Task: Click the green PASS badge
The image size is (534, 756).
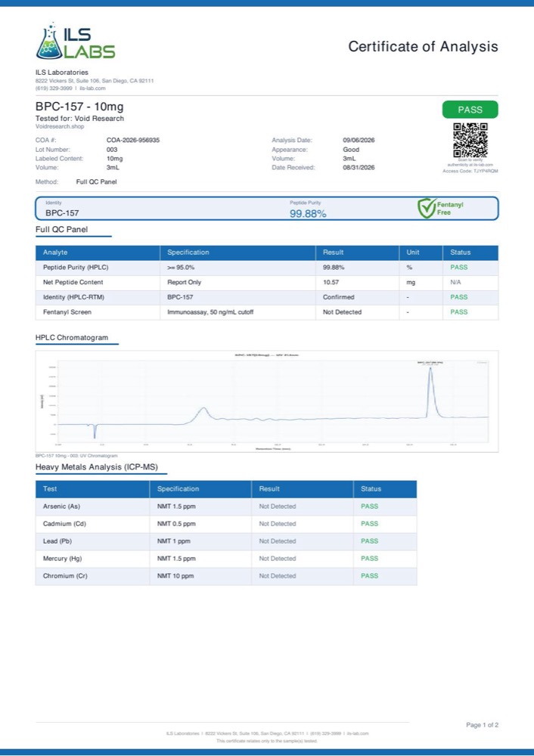Action: (470, 110)
